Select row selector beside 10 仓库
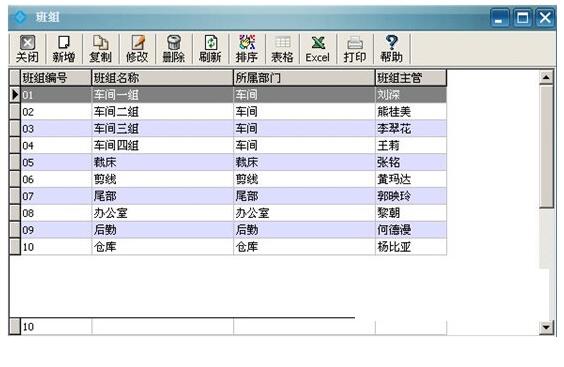Image resolution: width=564 pixels, height=367 pixels. (x=15, y=247)
